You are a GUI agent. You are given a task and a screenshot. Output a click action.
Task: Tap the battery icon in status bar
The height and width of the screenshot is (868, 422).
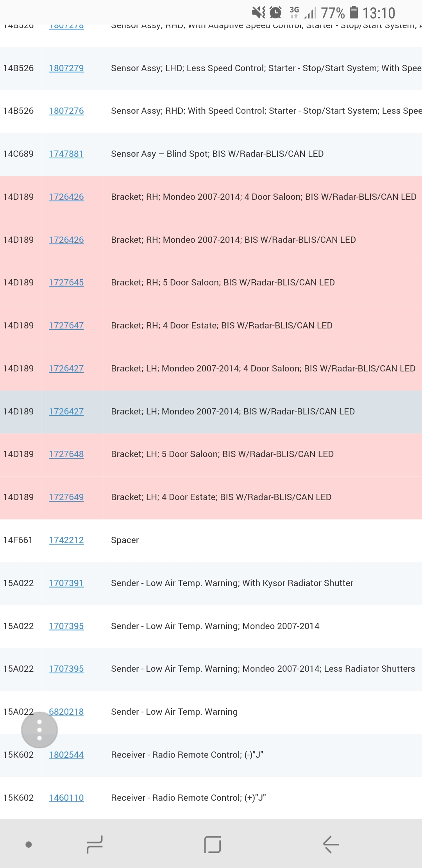(353, 13)
